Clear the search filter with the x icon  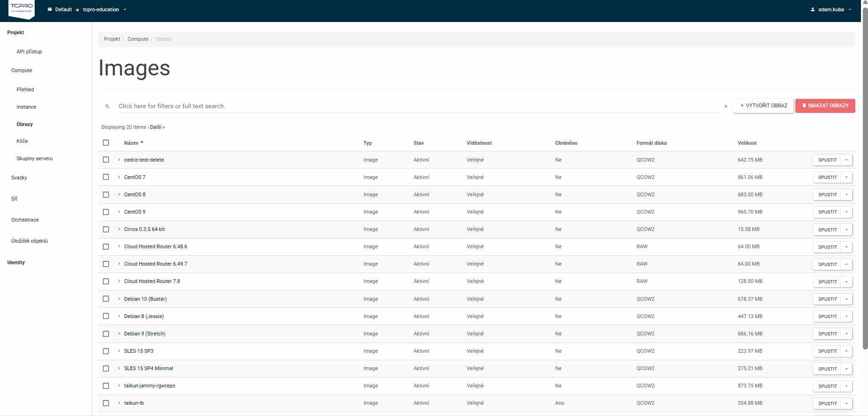[726, 106]
